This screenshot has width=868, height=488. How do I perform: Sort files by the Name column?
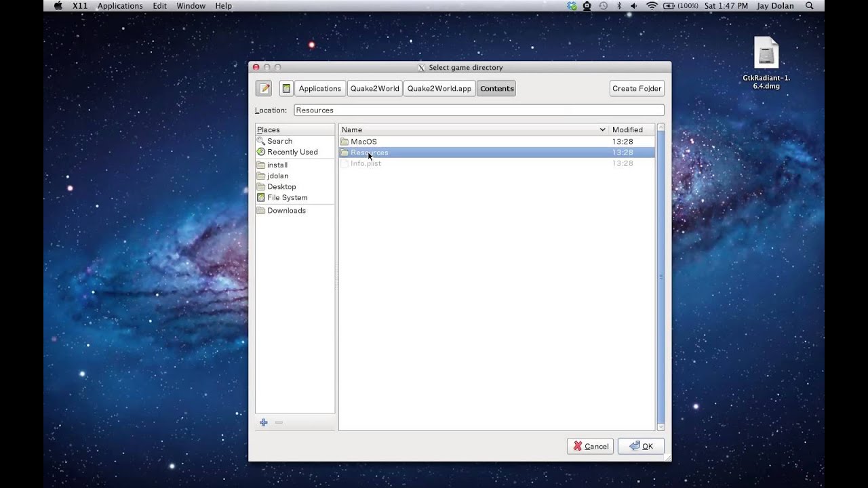tap(473, 129)
